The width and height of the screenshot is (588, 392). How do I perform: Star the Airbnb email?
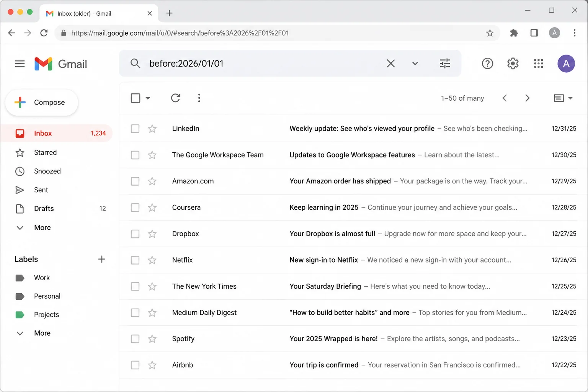(152, 365)
